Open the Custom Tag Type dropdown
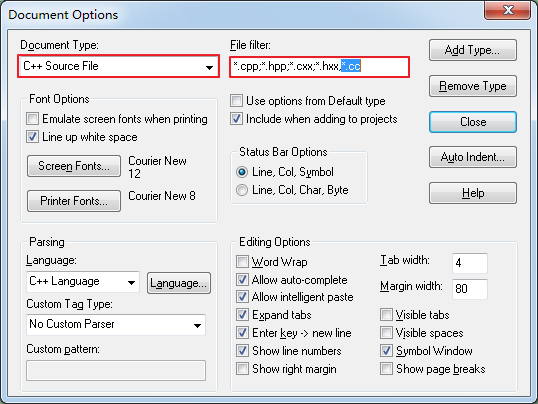Screen dimensions: 538x404 (x=116, y=325)
